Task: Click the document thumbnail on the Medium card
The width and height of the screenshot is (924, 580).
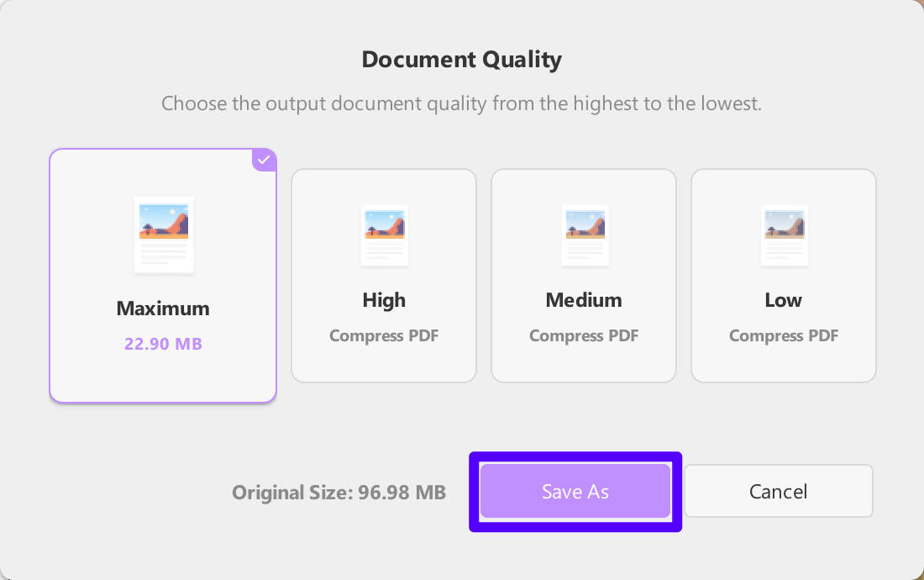Action: 584,235
